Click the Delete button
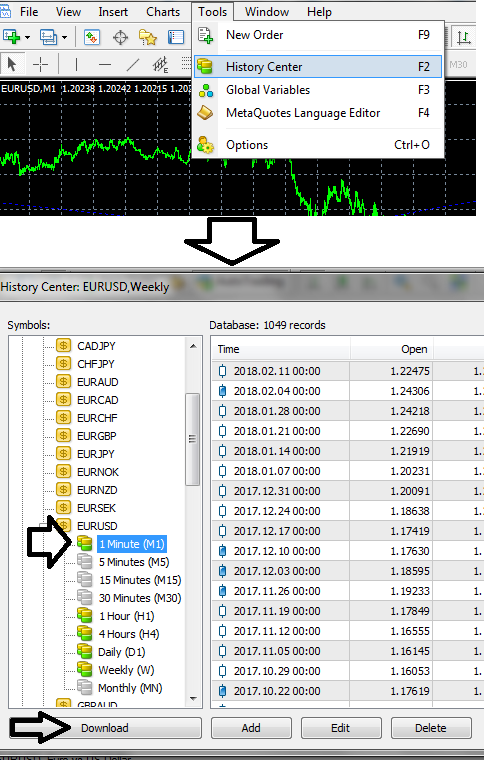 click(x=431, y=728)
